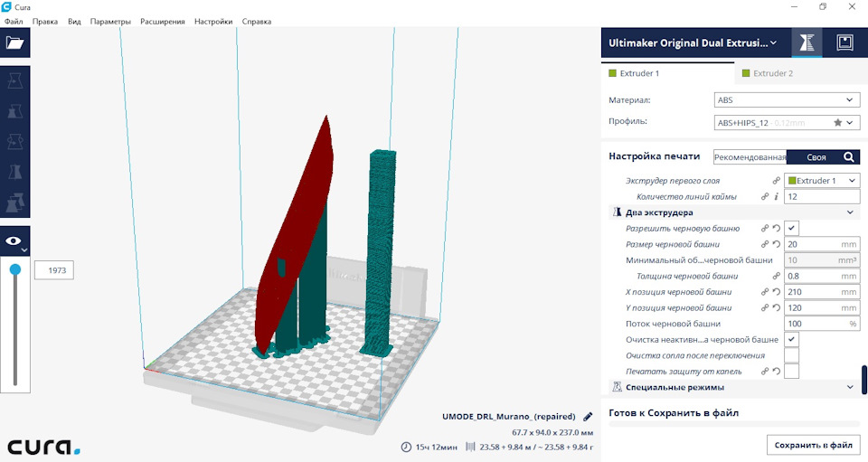Viewport: 868px width, 462px height.
Task: Click link icon for Разрешить черновую башню
Action: [x=765, y=229]
